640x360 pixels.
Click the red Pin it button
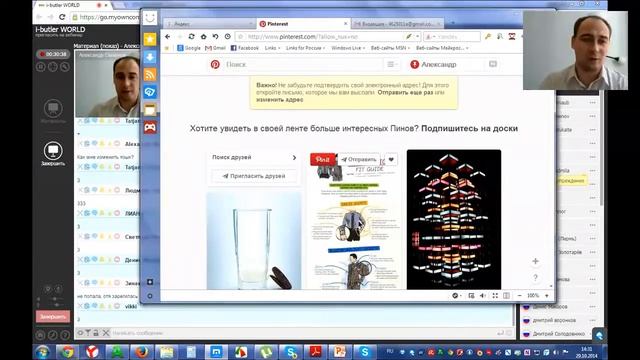tap(323, 160)
